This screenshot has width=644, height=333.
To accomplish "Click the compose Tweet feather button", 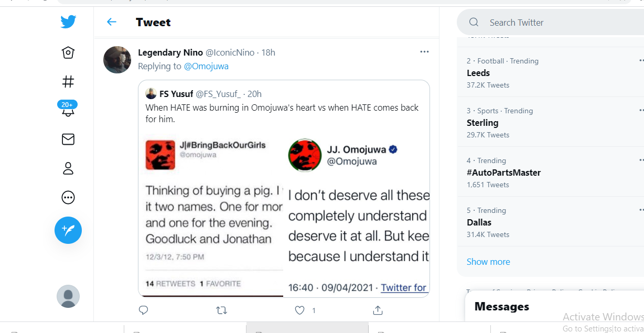I will 68,230.
